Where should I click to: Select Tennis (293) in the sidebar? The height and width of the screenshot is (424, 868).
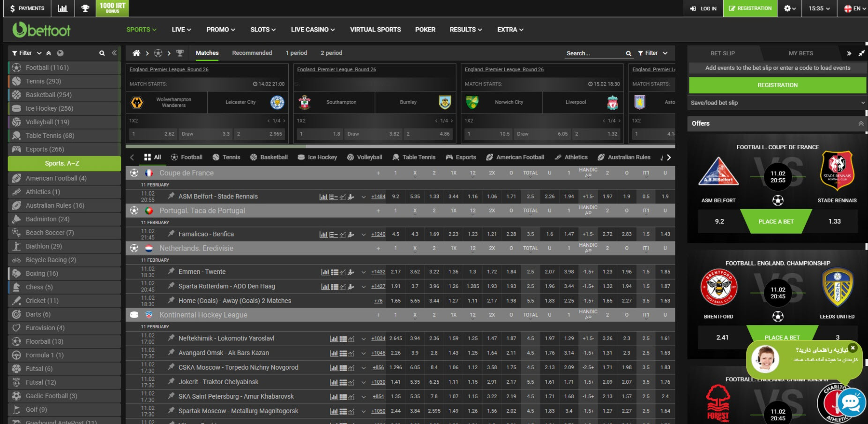point(65,81)
